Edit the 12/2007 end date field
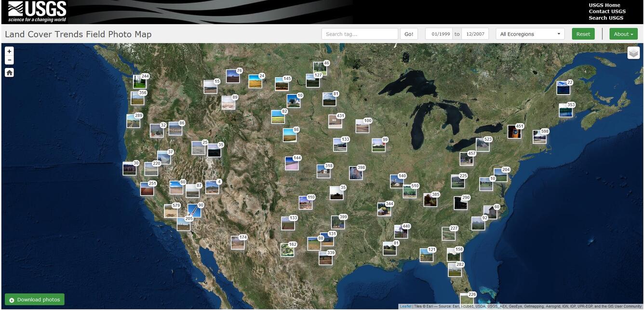Screen dimensions: 644x310 (475, 34)
